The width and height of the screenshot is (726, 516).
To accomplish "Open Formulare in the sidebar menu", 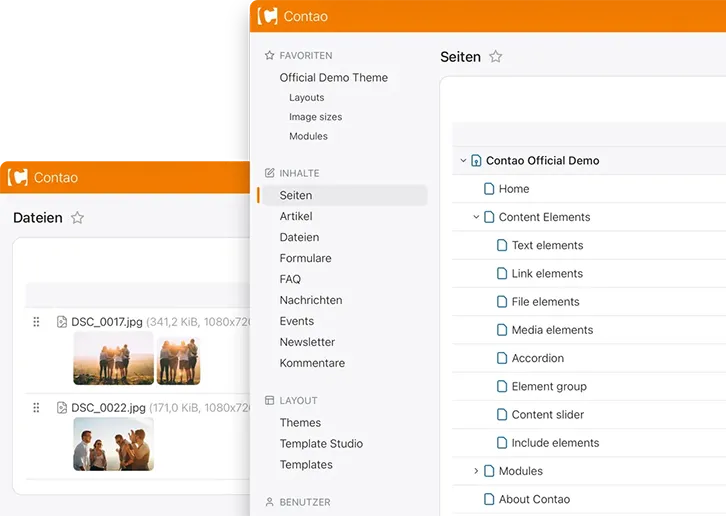I will click(x=306, y=258).
